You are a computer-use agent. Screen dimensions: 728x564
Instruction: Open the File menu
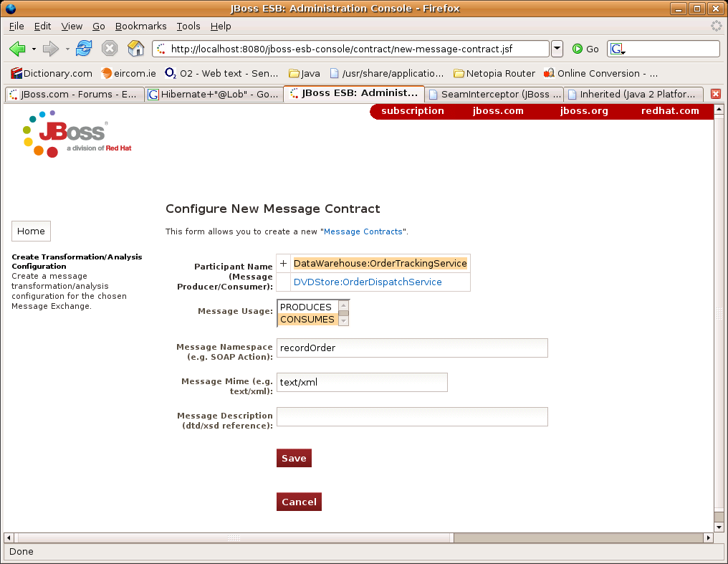click(16, 26)
